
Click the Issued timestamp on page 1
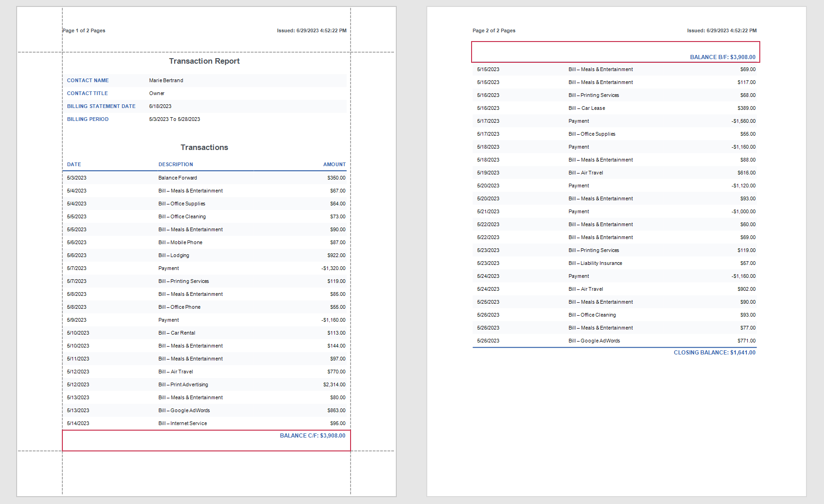[x=311, y=30]
